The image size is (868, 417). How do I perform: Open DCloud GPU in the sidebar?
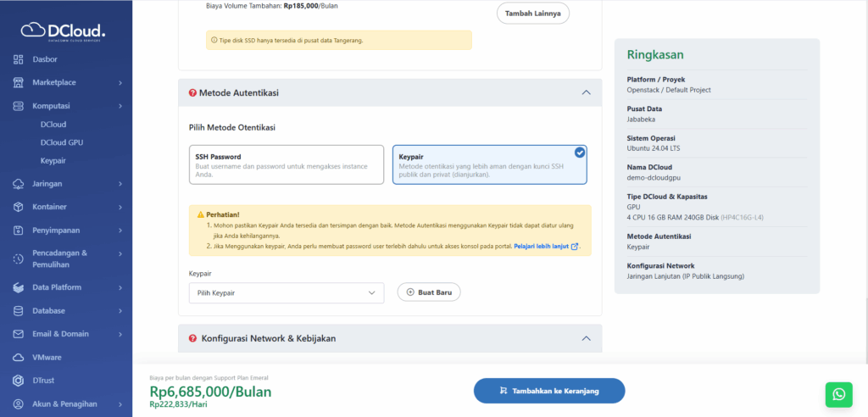[x=63, y=142]
